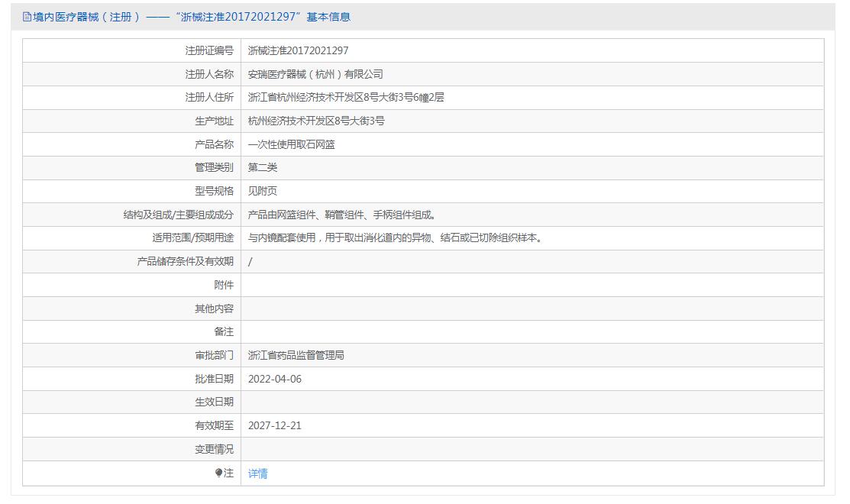Click the lightbulb icon beside 注 label
The width and height of the screenshot is (850, 504).
(x=218, y=473)
